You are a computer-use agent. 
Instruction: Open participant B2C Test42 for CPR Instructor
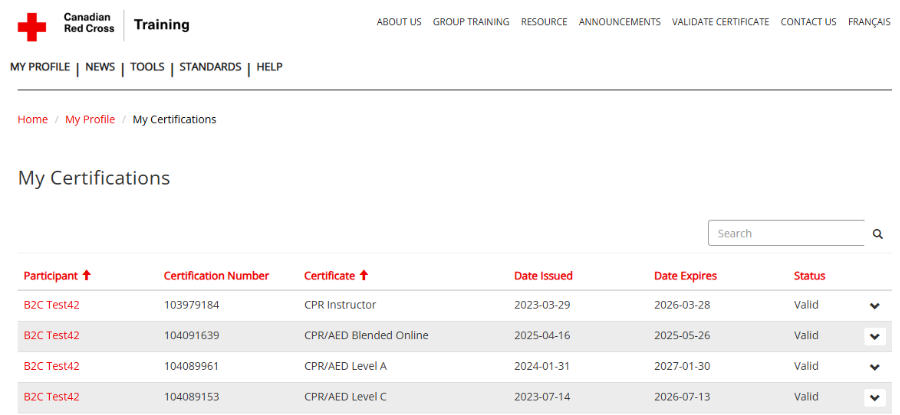pyautogui.click(x=51, y=305)
